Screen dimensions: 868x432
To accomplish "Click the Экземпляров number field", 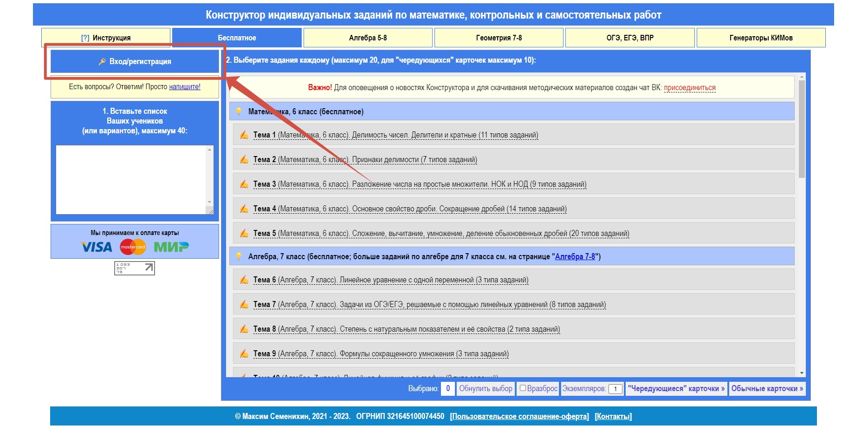I will (x=615, y=389).
